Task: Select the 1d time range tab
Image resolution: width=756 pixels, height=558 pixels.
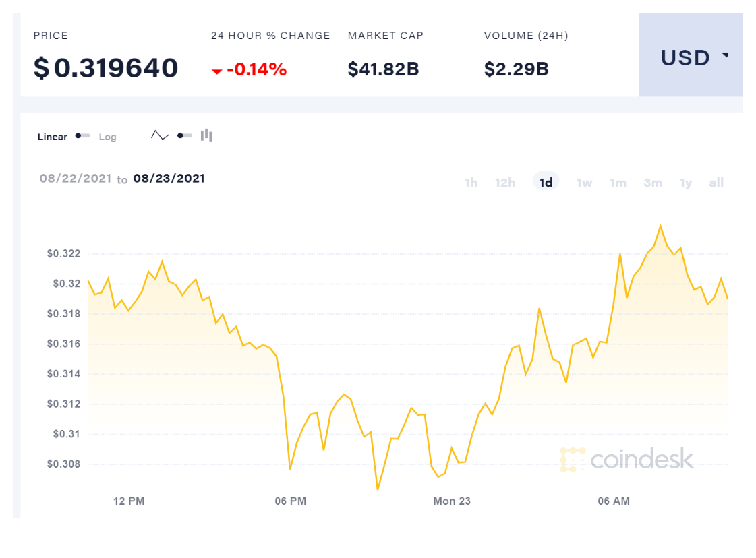Action: click(546, 183)
